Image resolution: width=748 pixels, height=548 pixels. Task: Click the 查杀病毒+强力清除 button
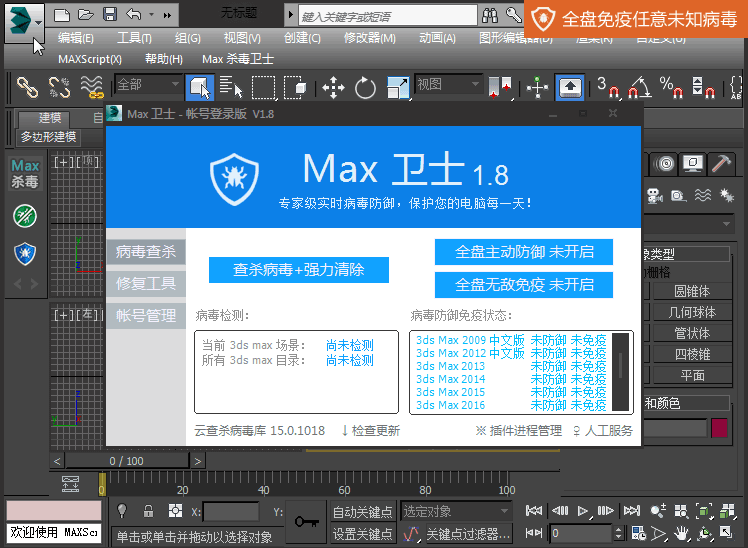coord(299,270)
